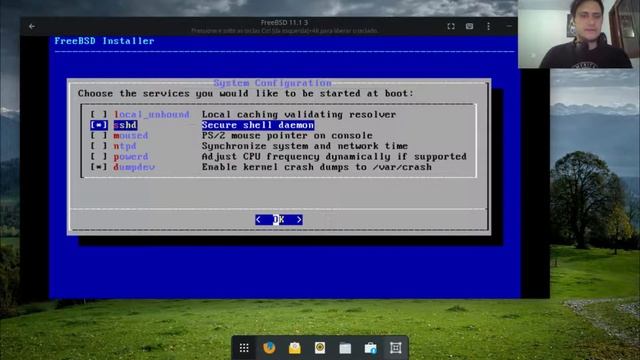
Task: Open the file manager from the dock
Action: coord(345,348)
